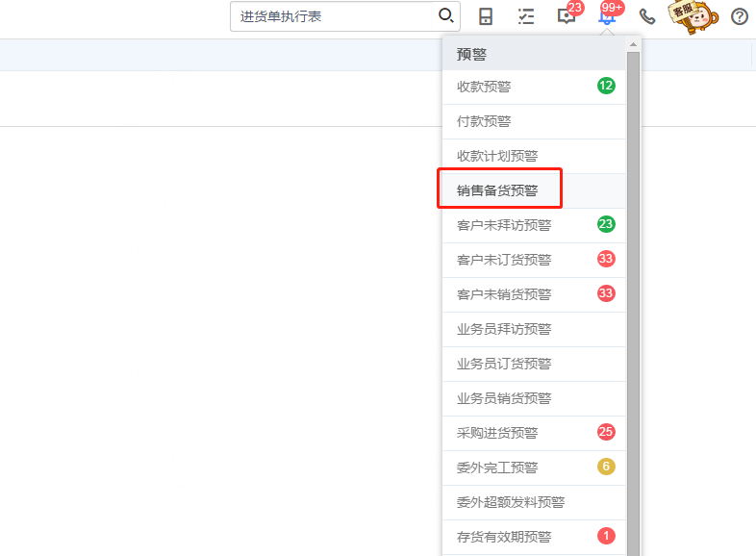The width and height of the screenshot is (756, 556).
Task: Select 收款预警 from the warning list
Action: tap(534, 87)
